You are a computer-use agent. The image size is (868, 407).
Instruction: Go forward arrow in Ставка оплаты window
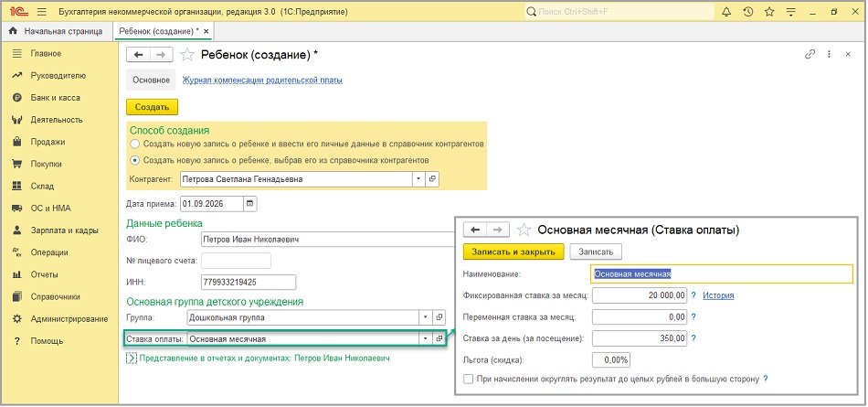point(498,230)
